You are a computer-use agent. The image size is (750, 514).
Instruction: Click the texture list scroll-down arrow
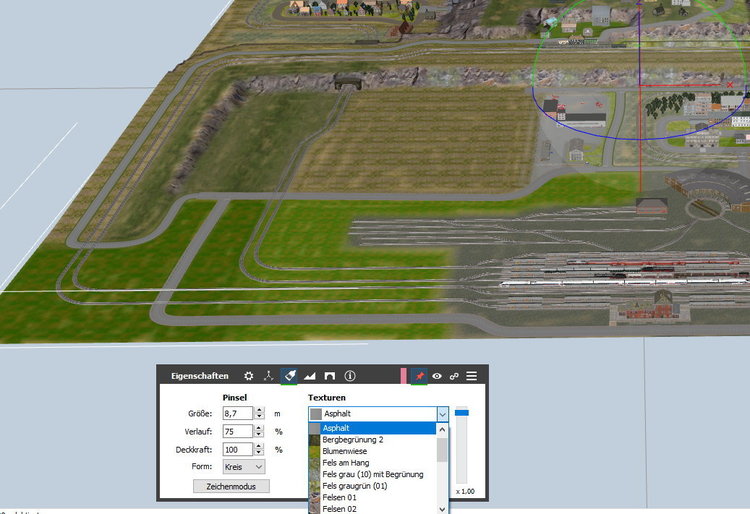tap(442, 509)
